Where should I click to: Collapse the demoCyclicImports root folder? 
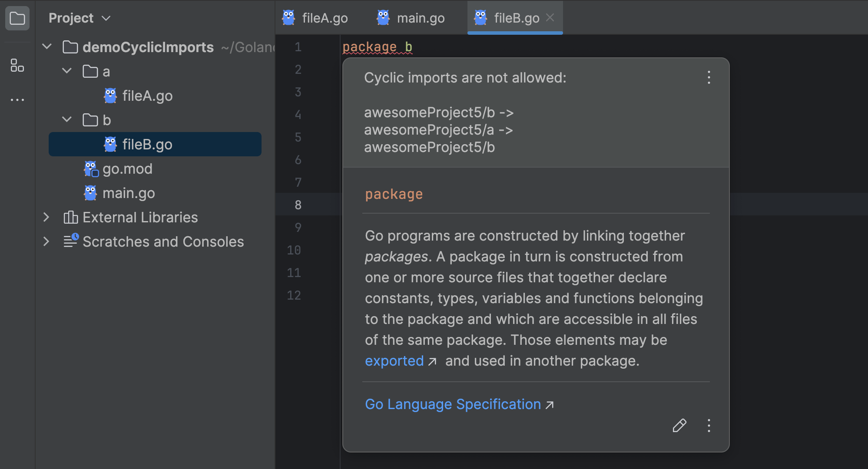[47, 46]
